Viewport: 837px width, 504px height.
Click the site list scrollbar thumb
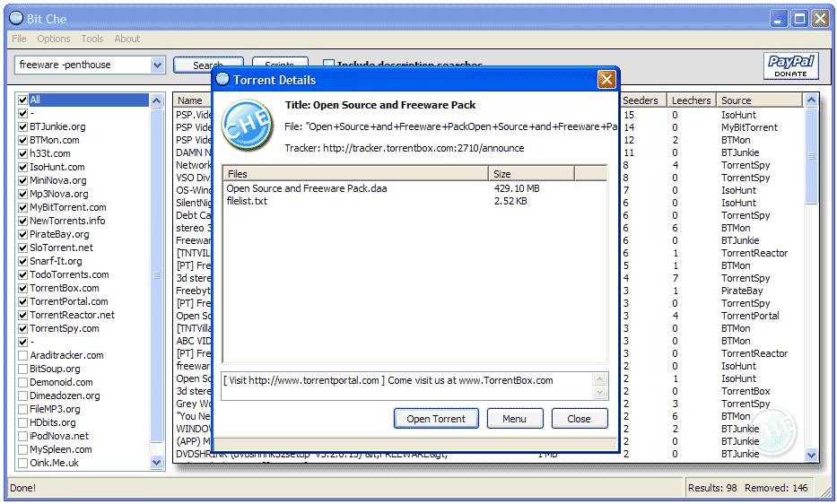156,275
